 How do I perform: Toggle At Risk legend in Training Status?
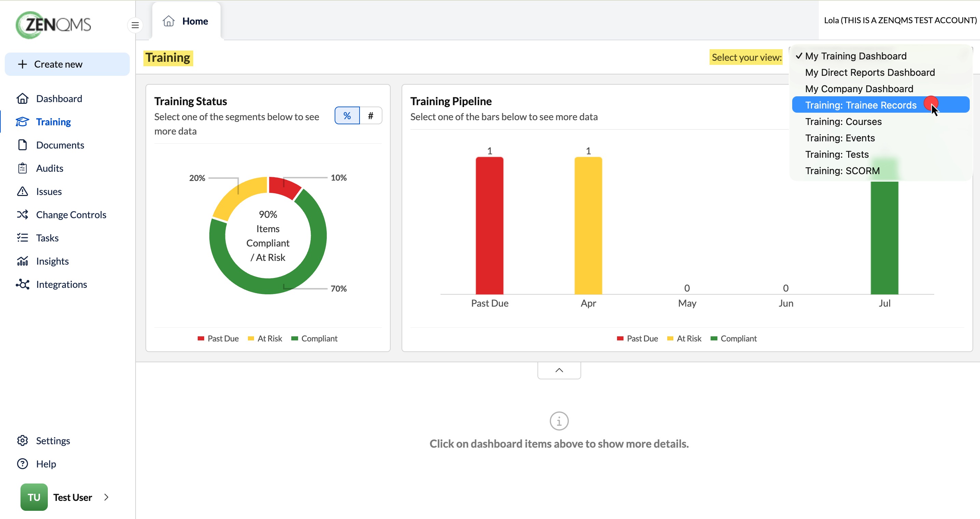265,338
